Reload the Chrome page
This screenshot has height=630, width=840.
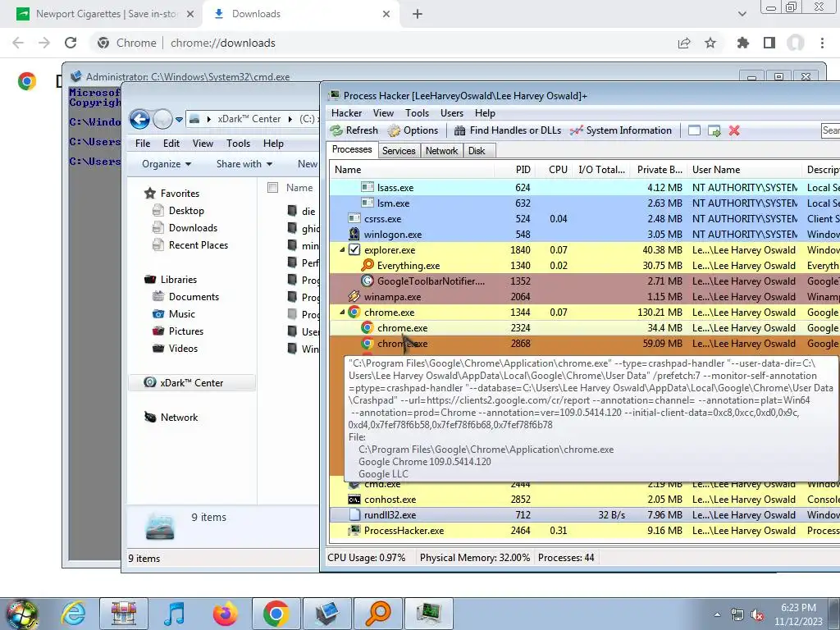pyautogui.click(x=71, y=43)
